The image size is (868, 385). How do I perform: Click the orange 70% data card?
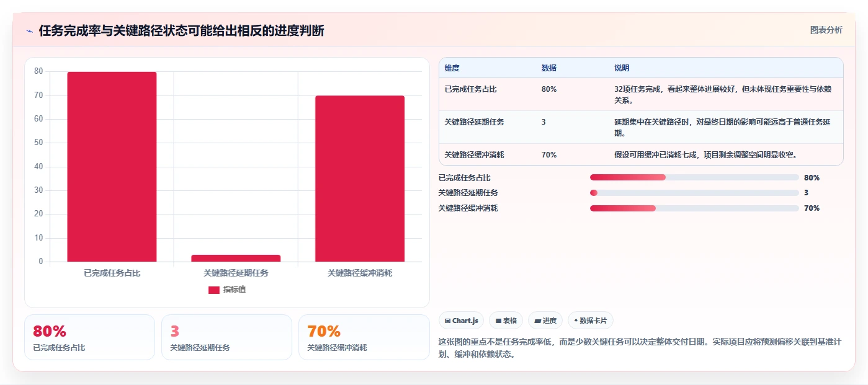tap(364, 337)
